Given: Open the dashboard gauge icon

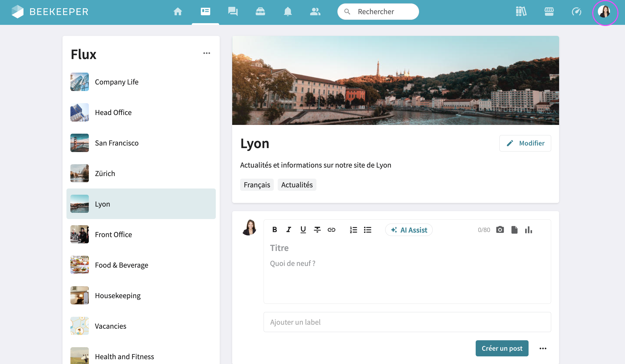Looking at the screenshot, I should 576,12.
